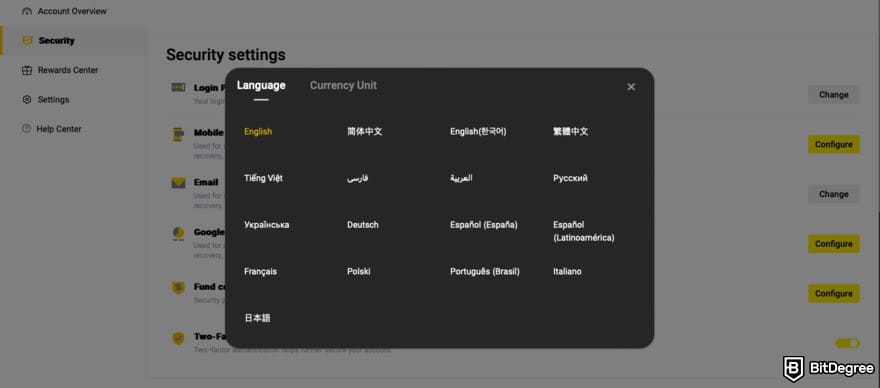
Task: Click the Settings gear icon in sidebar
Action: [x=26, y=99]
